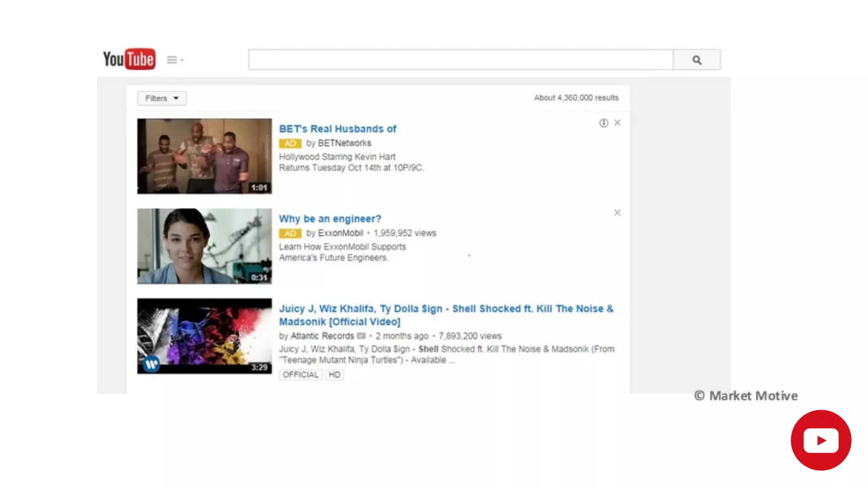This screenshot has width=868, height=488.
Task: Click the YouTube logo
Action: pos(129,59)
